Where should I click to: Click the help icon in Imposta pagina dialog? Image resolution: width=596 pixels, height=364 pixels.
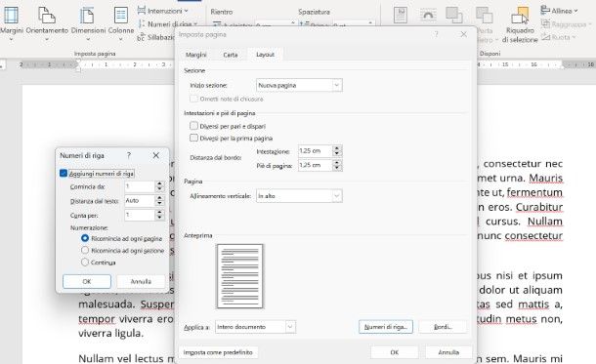[x=437, y=34]
